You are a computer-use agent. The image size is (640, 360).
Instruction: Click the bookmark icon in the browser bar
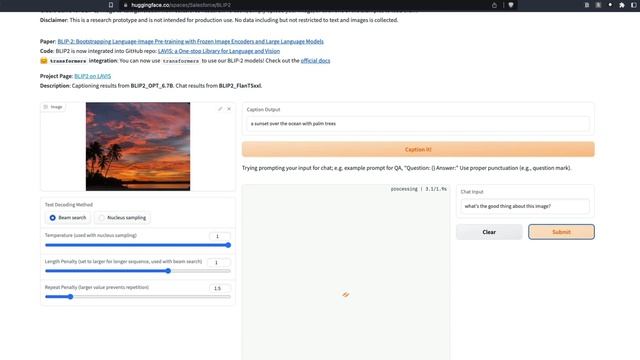tap(111, 5)
